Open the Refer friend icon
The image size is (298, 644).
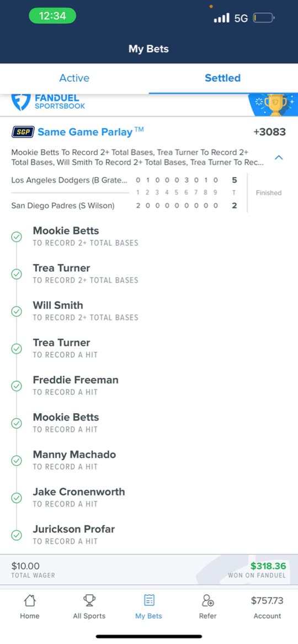tap(207, 601)
